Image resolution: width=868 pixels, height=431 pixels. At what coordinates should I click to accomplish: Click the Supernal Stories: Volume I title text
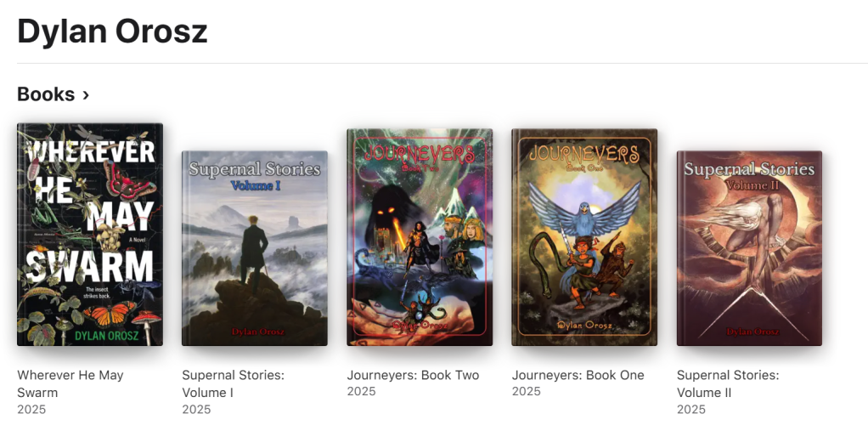(x=233, y=383)
